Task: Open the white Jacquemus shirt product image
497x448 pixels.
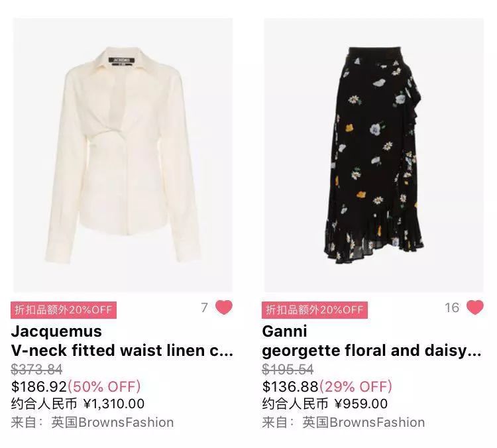Action: point(123,155)
